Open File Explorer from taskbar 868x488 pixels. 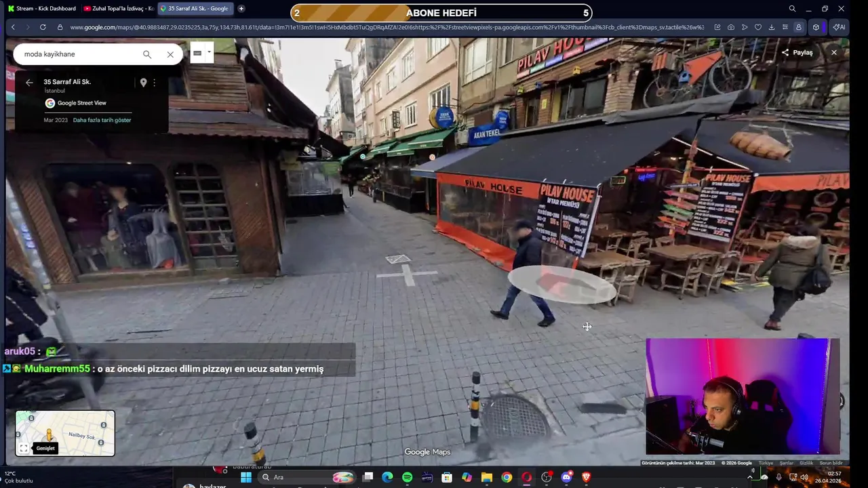click(487, 477)
